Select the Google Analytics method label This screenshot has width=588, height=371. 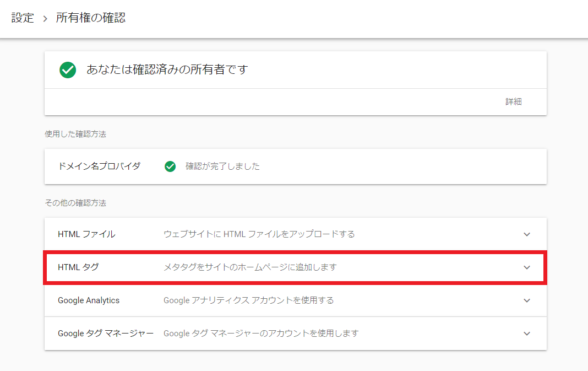point(89,300)
